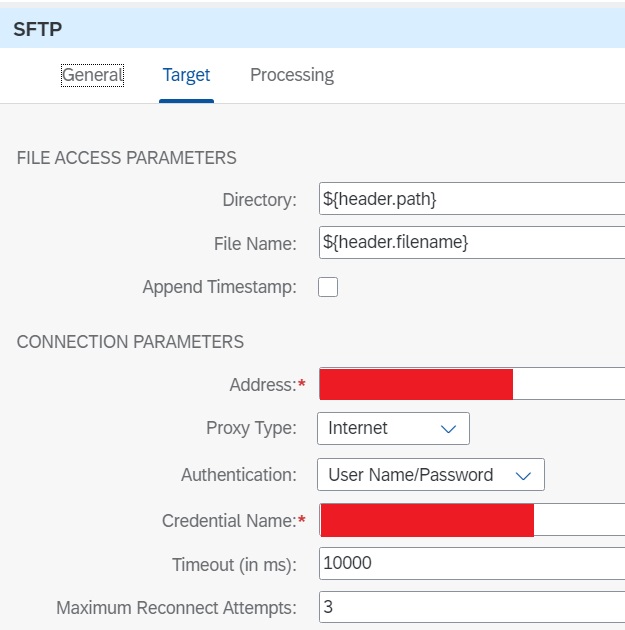Select the Target tab
Image resolution: width=625 pixels, height=630 pixels.
tap(186, 75)
